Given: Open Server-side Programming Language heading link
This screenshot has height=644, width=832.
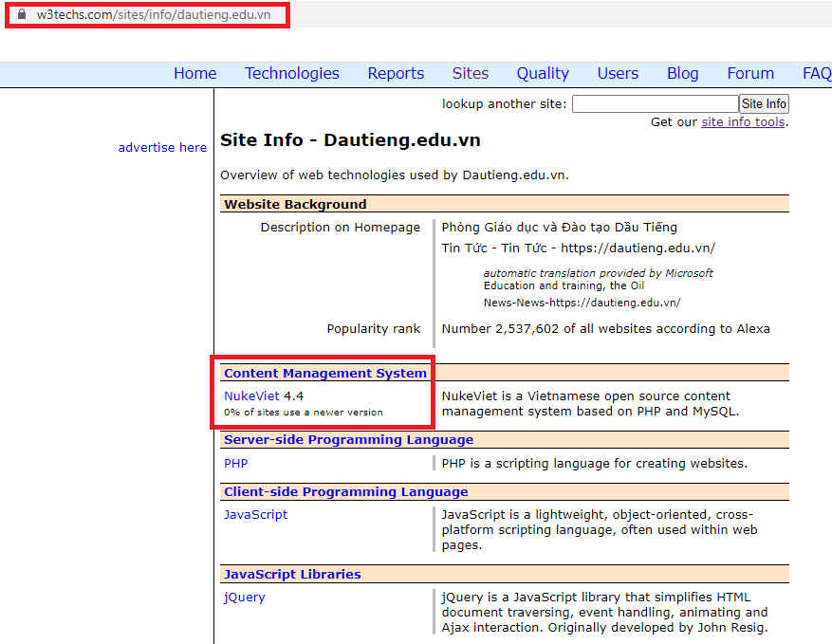Looking at the screenshot, I should click(x=348, y=440).
